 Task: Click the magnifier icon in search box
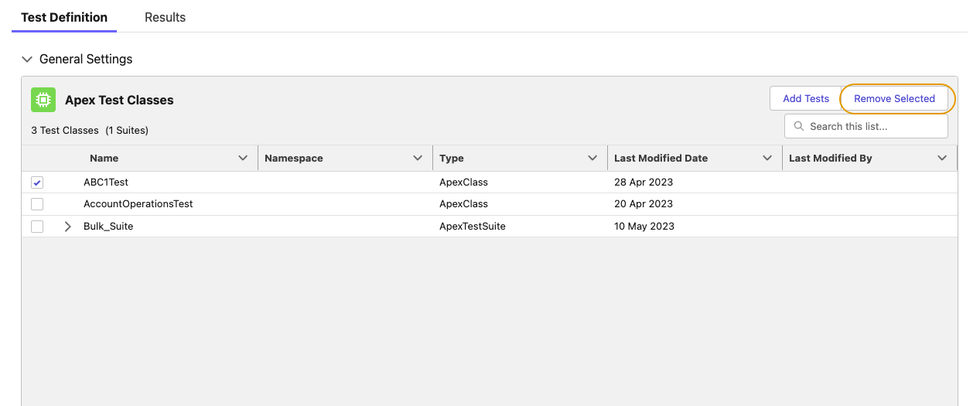[x=799, y=126]
